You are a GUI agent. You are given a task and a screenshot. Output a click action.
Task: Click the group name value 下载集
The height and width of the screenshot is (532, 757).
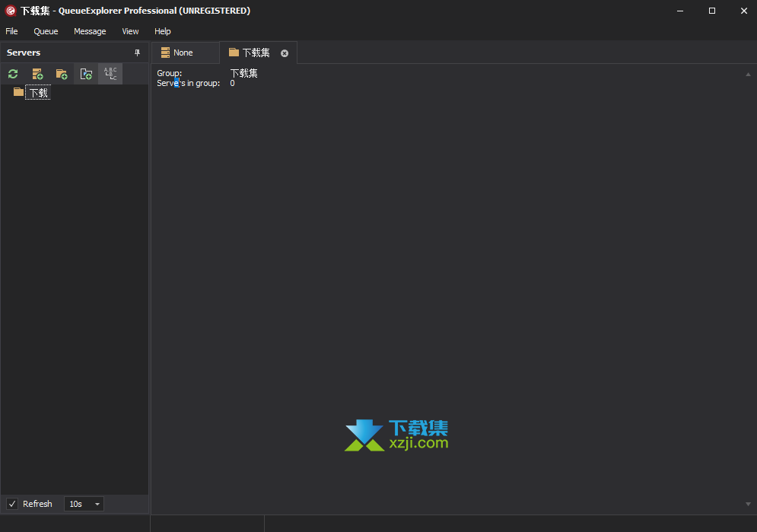(243, 73)
